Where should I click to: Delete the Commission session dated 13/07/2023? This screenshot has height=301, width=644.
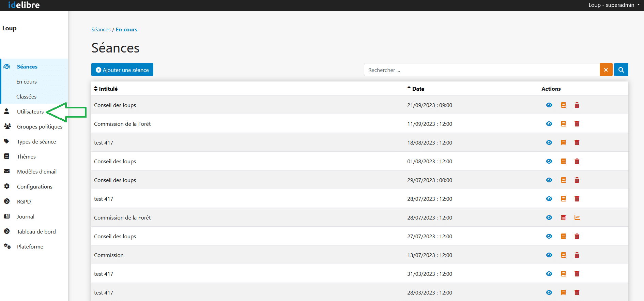[577, 255]
